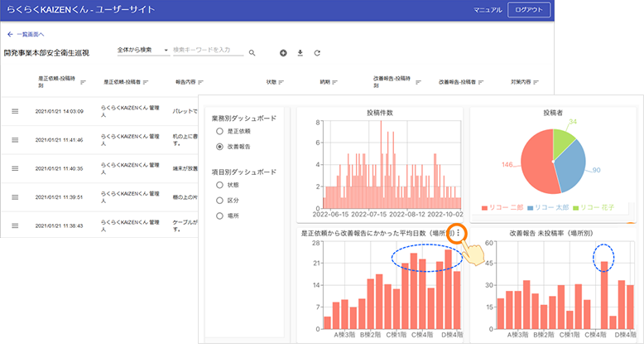The image size is (644, 344).
Task: Click the ログアウト button
Action: tap(529, 10)
